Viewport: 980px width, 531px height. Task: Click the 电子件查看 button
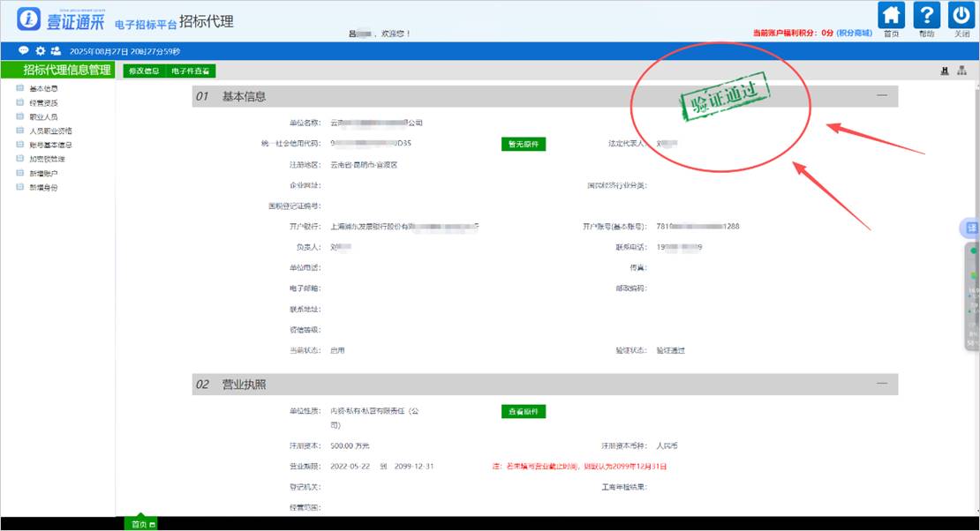[x=191, y=71]
